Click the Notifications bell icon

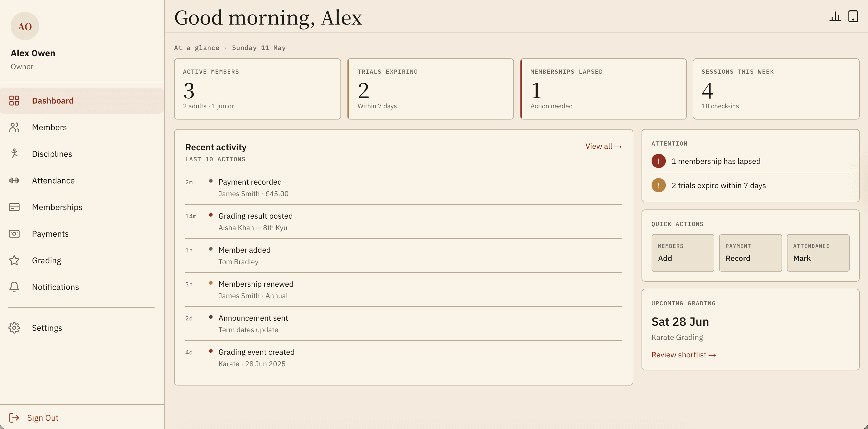[14, 287]
